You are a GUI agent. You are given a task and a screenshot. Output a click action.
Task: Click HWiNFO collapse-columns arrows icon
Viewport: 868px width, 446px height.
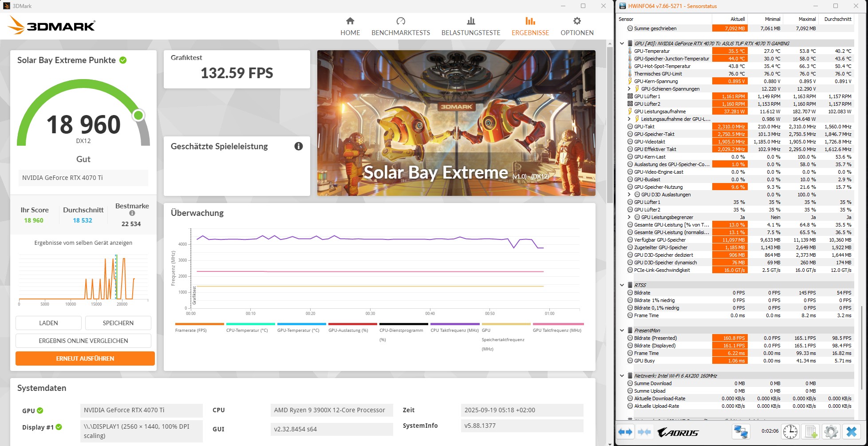(644, 432)
